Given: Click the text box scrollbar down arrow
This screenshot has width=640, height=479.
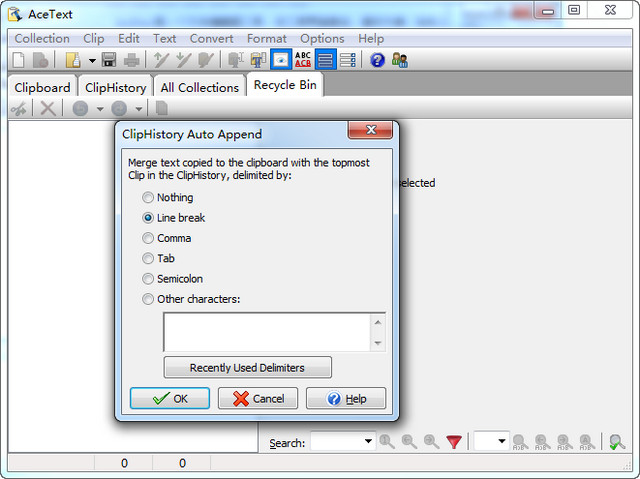Looking at the screenshot, I should tap(378, 343).
